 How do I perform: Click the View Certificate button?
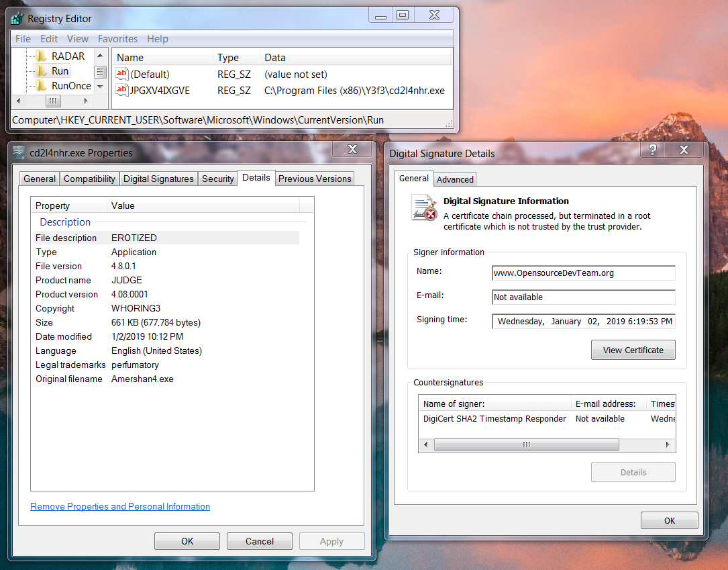633,350
